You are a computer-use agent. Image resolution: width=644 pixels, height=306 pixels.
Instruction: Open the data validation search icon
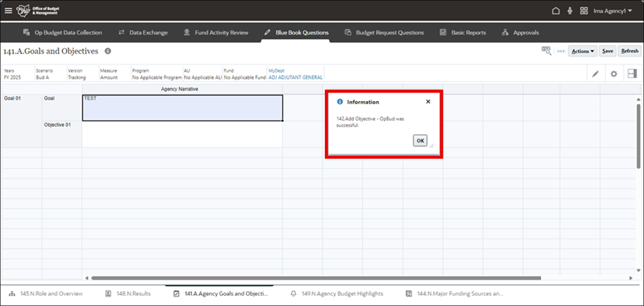[x=547, y=51]
